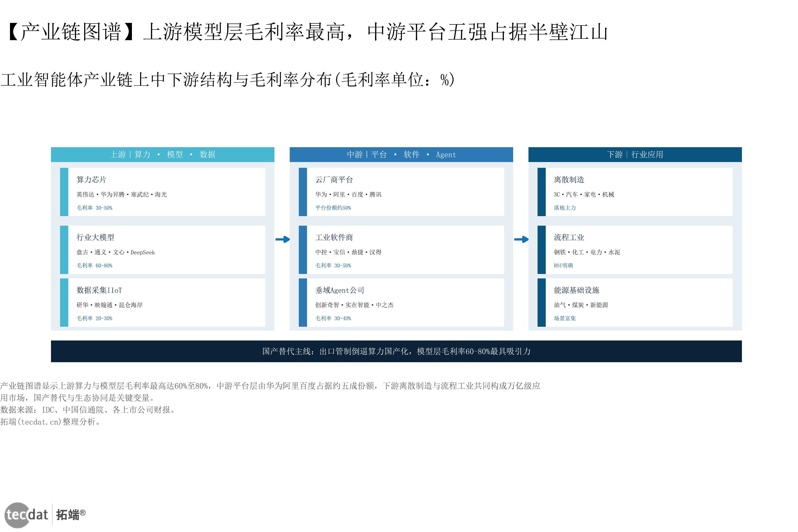Click the 落地主力 label
Viewport: 798px width, 532px height.
[x=565, y=208]
